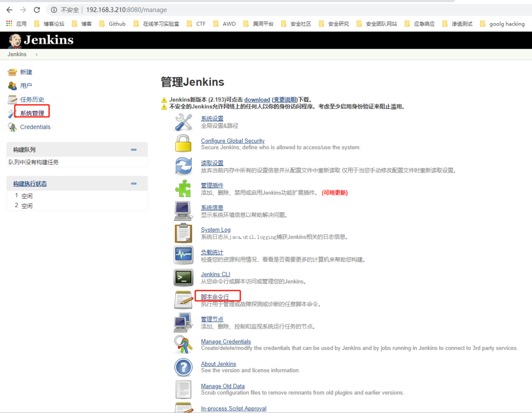Screen dimensions: 532x413
Task: Click the browser back arrow
Action: 9,10
